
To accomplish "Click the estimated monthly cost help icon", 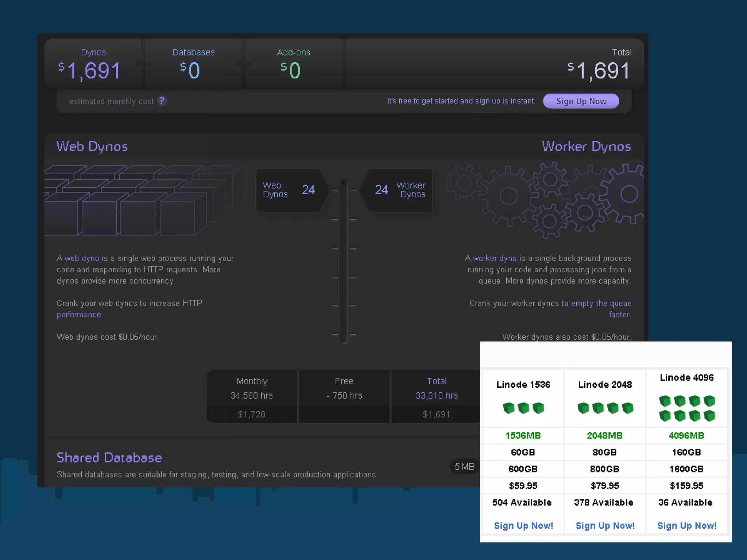I will click(162, 101).
